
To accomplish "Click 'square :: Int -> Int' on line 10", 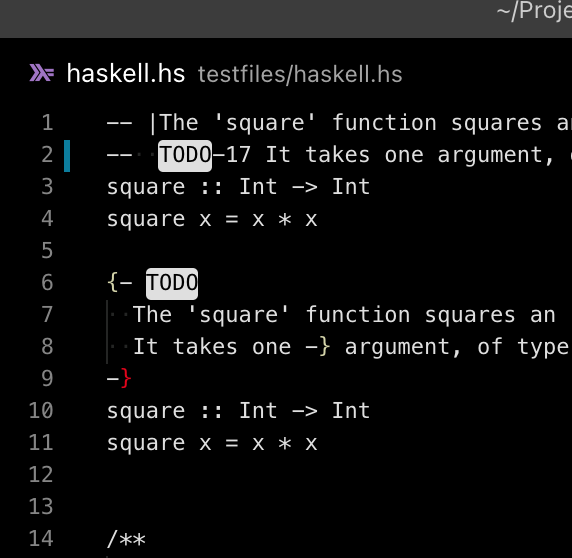I will 239,411.
